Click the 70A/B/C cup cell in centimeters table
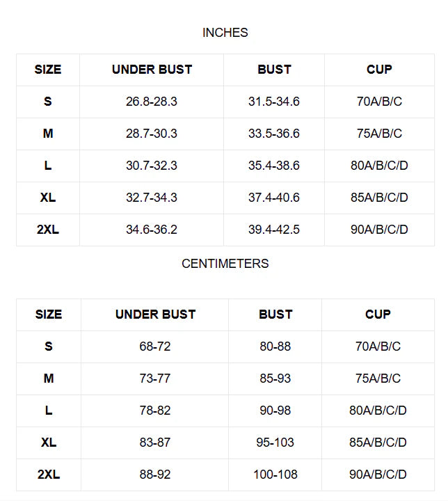This screenshot has width=448, height=501. pyautogui.click(x=378, y=347)
